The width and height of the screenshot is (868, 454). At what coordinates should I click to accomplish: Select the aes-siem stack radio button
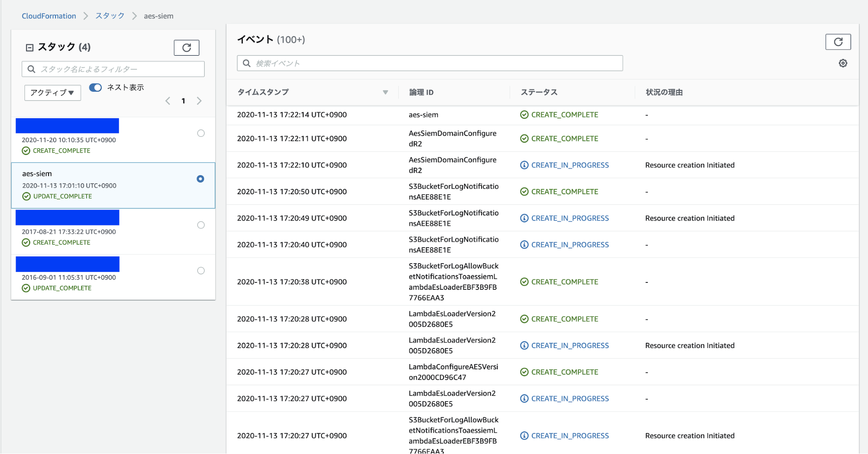click(200, 179)
